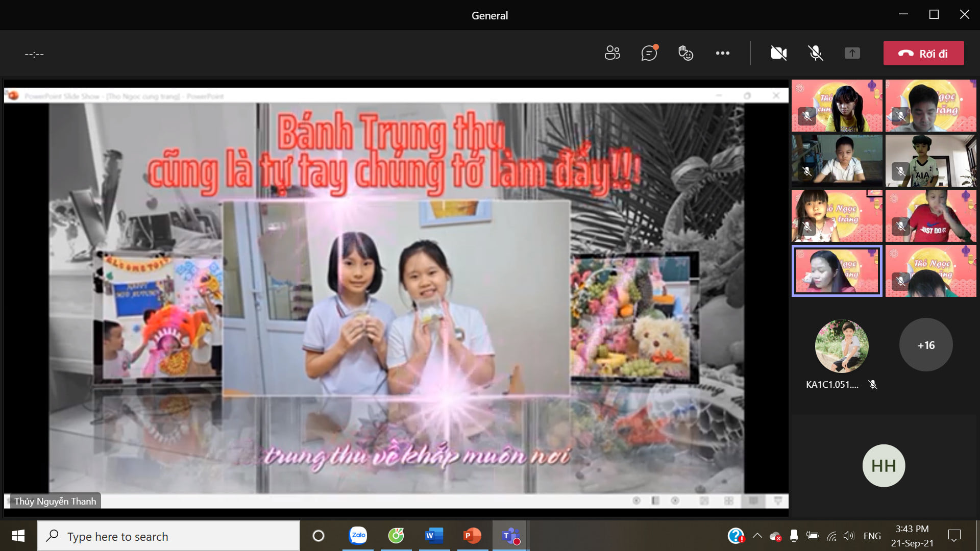This screenshot has height=551, width=980.
Task: Click the share content tray icon
Action: pyautogui.click(x=852, y=53)
